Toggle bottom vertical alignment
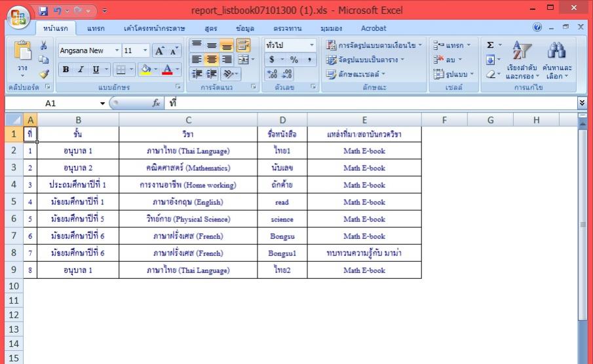Viewport: 593px width, 364px height. pos(227,45)
